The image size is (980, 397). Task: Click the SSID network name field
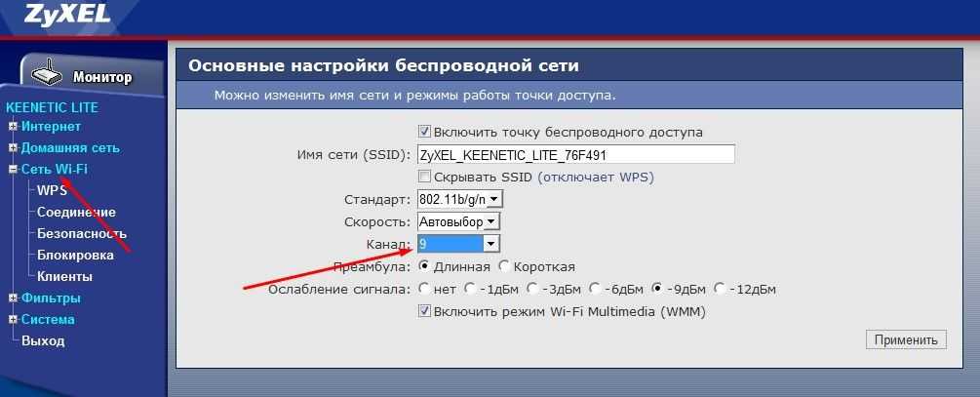[574, 154]
